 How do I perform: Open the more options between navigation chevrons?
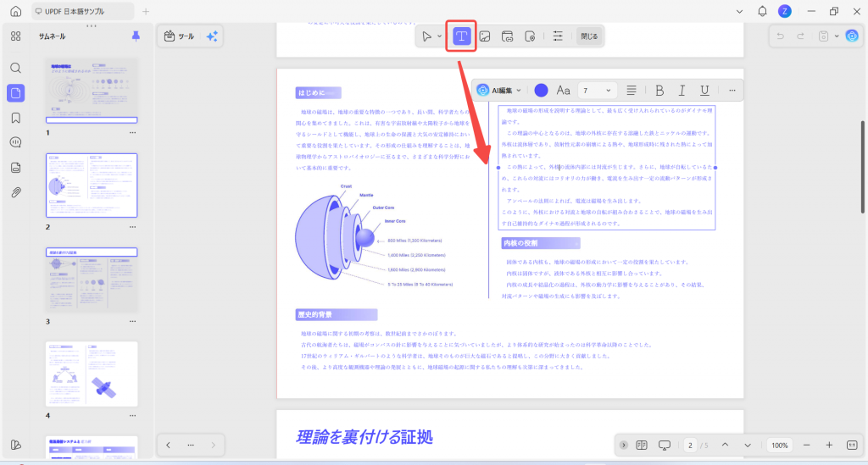191,445
